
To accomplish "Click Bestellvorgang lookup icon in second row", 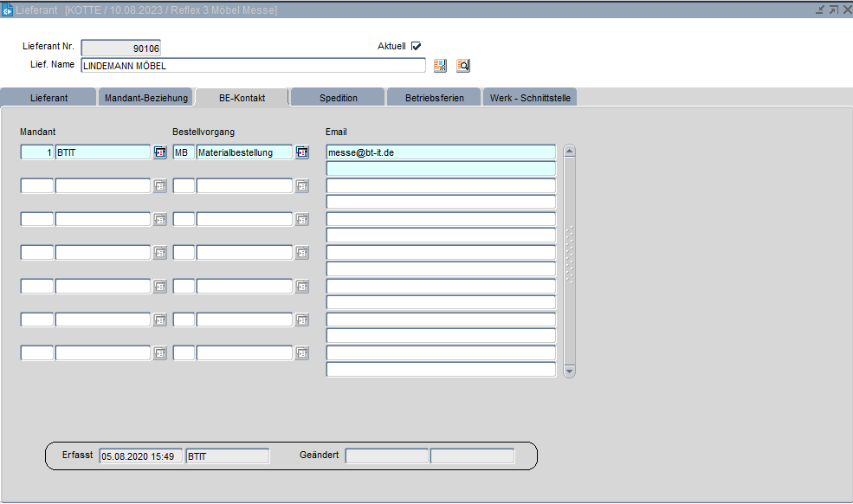I will (x=301, y=186).
